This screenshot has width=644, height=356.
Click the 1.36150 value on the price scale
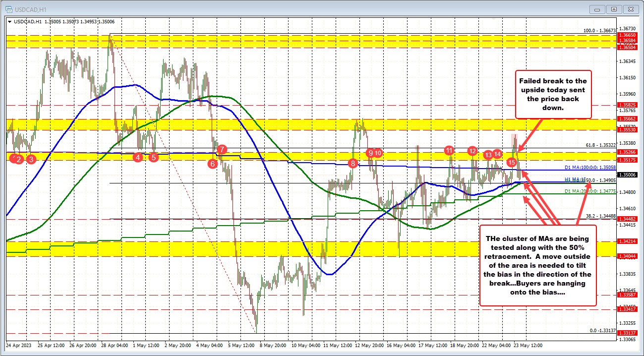coord(627,78)
